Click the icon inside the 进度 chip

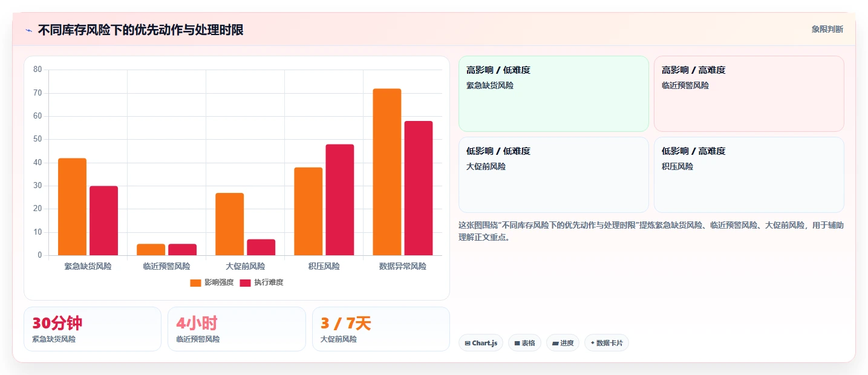[x=555, y=344]
